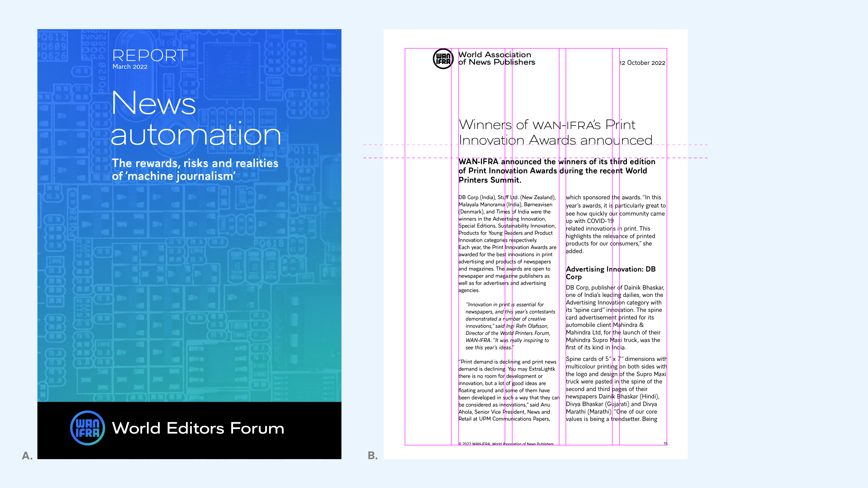The height and width of the screenshot is (488, 868).
Task: Click the WAN-IFRA logo on the blue cover
Action: 88,428
